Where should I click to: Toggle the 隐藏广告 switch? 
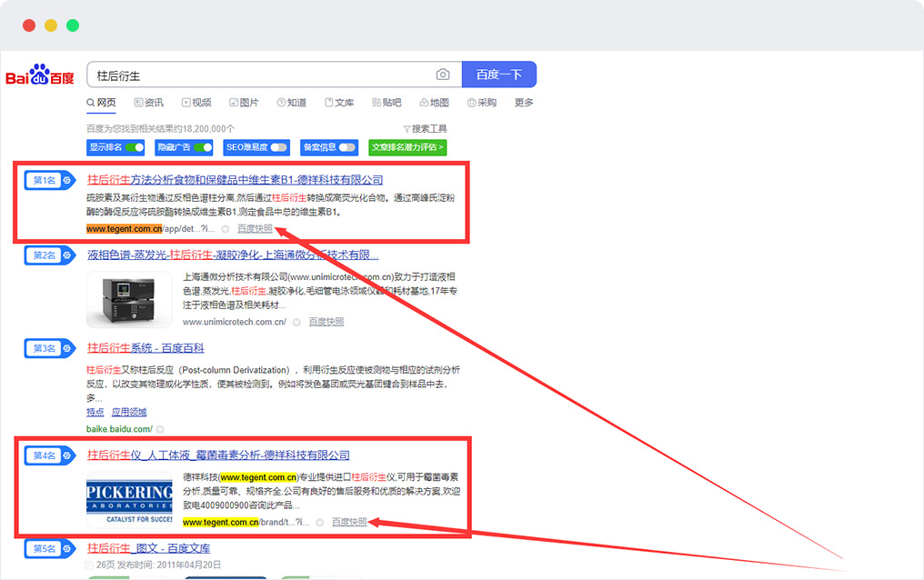click(x=204, y=147)
